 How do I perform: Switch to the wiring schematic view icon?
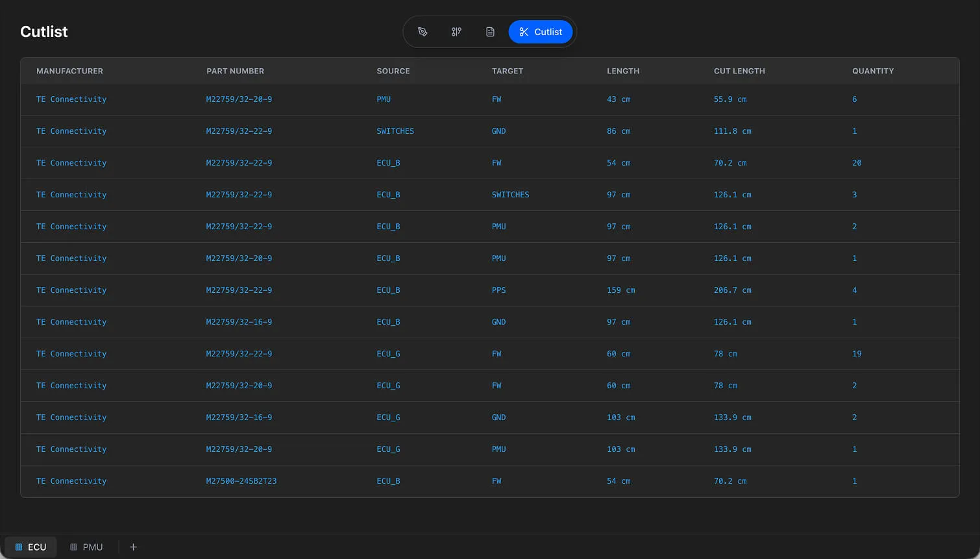click(456, 31)
